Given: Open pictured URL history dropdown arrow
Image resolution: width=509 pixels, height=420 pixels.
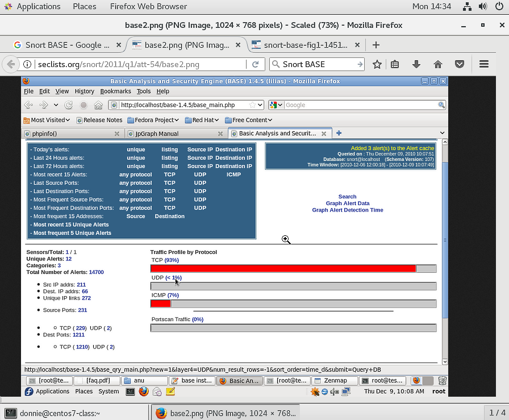Looking at the screenshot, I should click(x=260, y=105).
